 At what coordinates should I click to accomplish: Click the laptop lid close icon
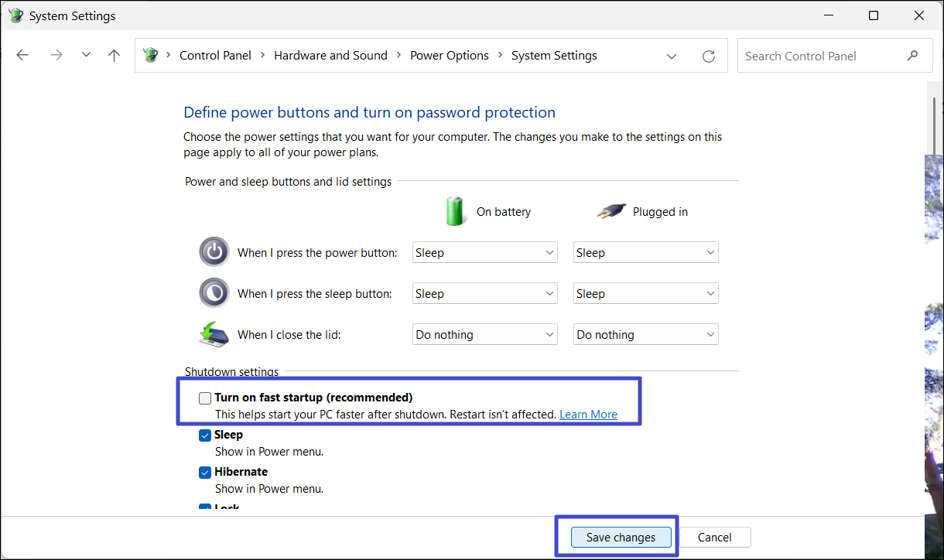coord(214,334)
